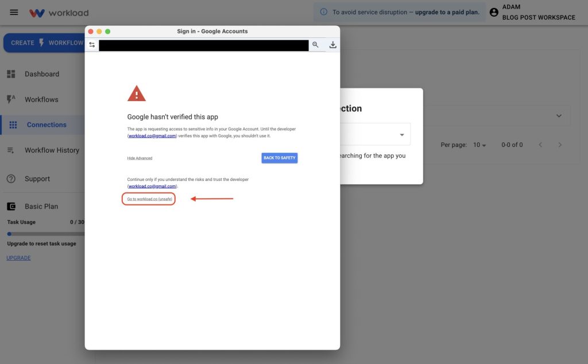This screenshot has height=364, width=588.
Task: Click the Task Usage label
Action: coord(21,222)
